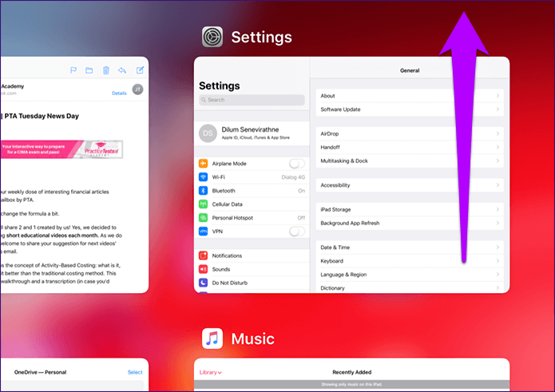555x392 pixels.
Task: Expand the Library dropdown in Music
Action: click(211, 372)
